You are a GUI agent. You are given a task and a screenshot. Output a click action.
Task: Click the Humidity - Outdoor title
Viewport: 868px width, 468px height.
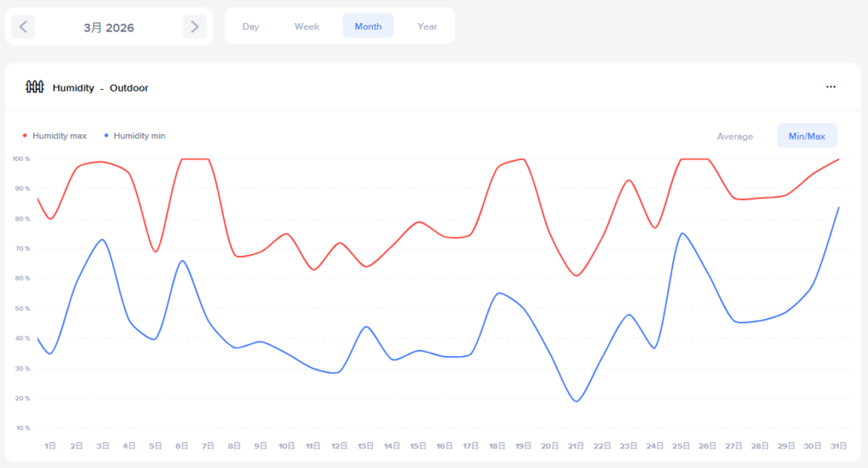[x=100, y=87]
